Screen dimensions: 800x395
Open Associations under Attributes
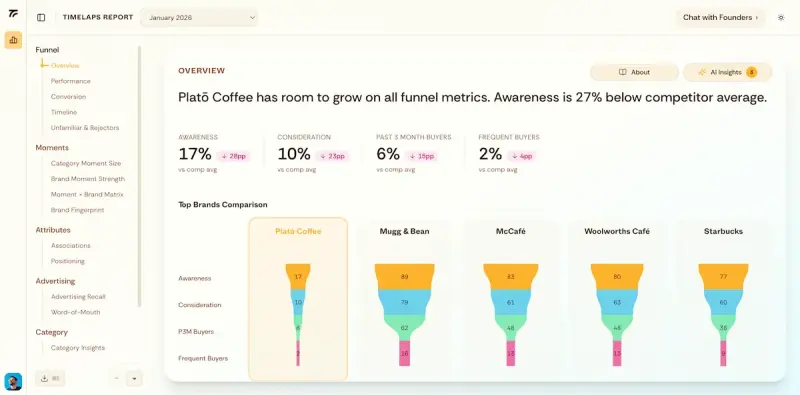coord(70,245)
